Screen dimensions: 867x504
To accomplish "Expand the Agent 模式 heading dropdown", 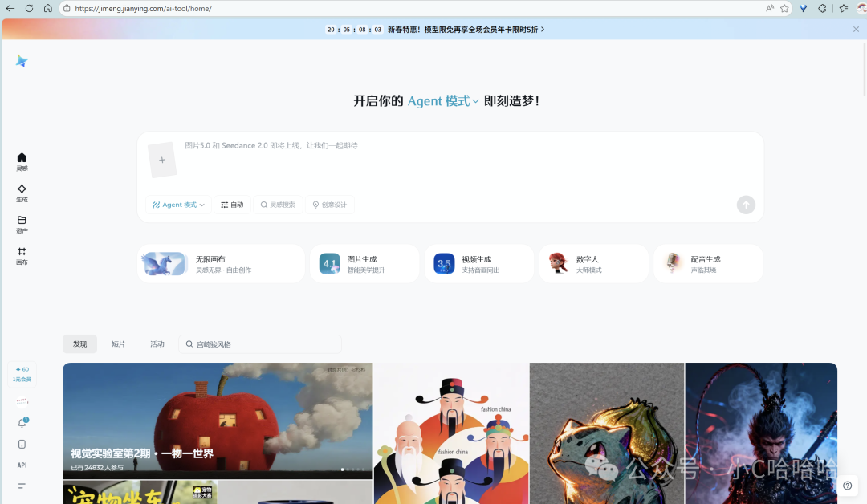I will click(443, 100).
